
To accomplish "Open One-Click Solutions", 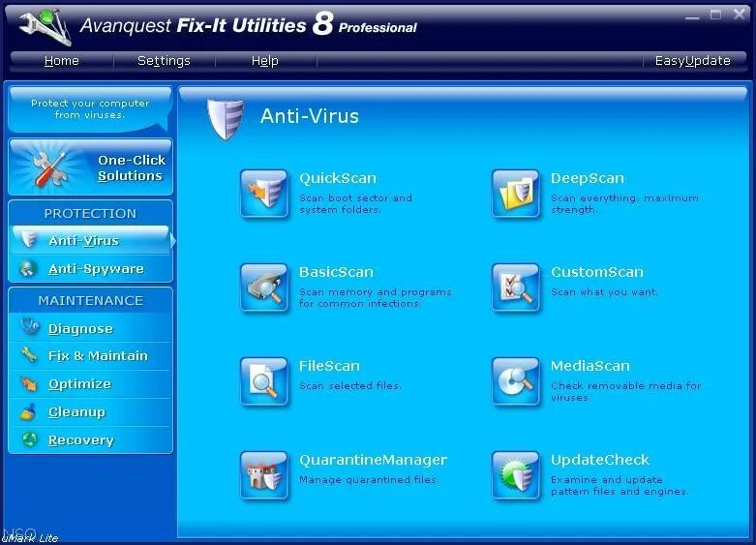I will click(91, 167).
